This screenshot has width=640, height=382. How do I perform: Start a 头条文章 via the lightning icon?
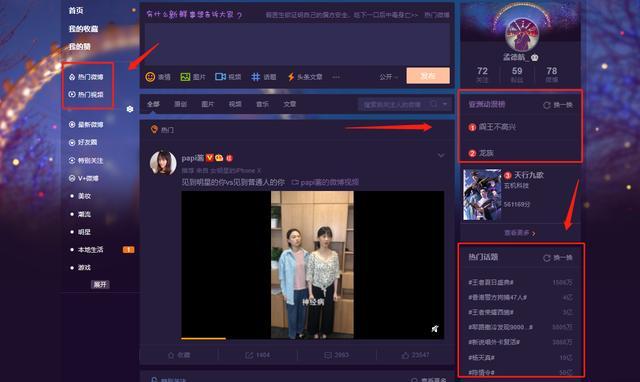click(x=291, y=77)
